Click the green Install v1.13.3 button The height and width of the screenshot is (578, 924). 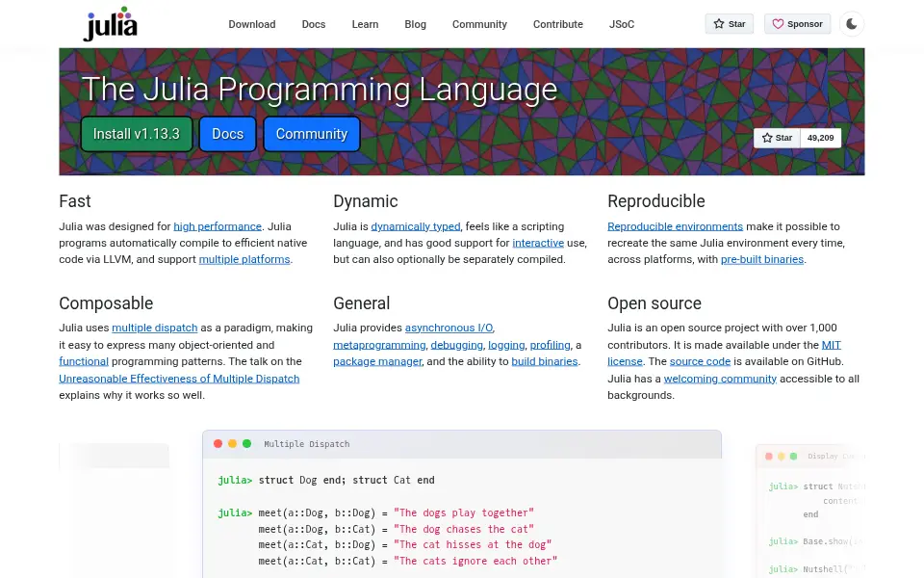point(136,134)
